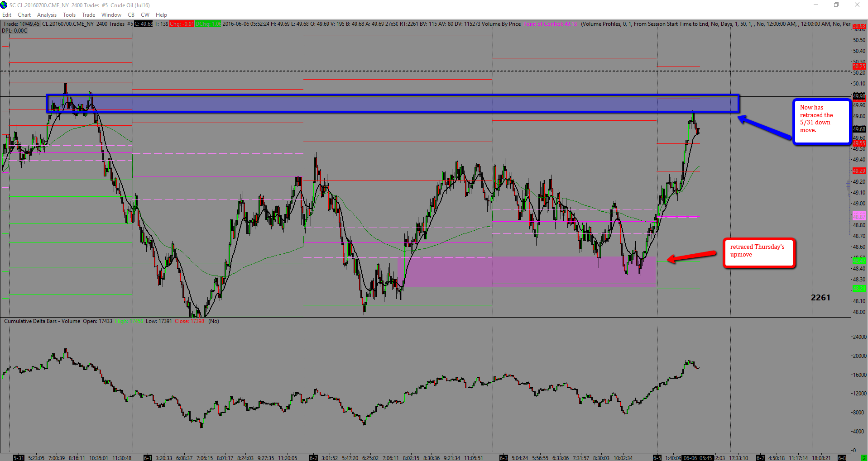Click the 11:20:05 time label
This screenshot has width=868, height=461.
tap(288, 458)
